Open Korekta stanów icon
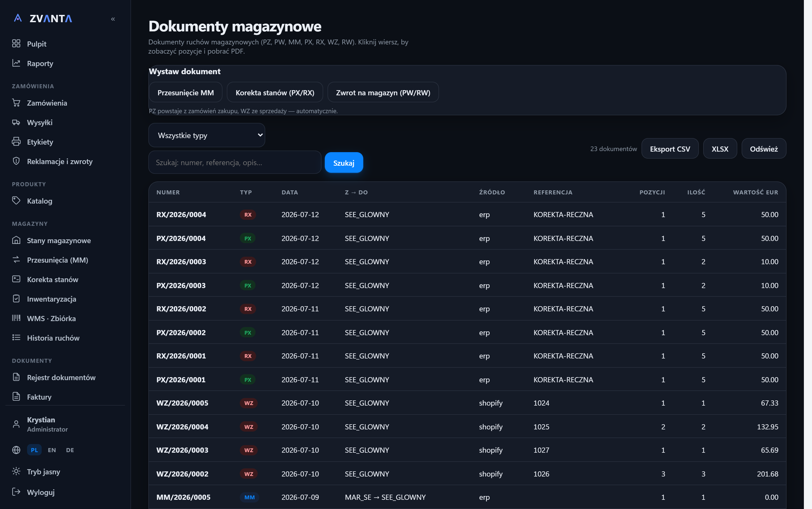 coord(16,279)
